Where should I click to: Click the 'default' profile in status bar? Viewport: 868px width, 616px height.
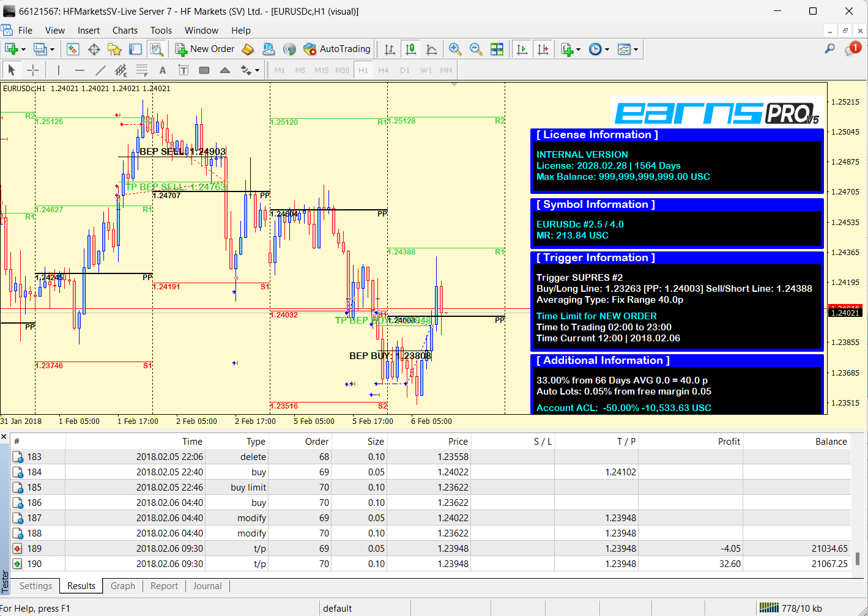click(x=338, y=609)
